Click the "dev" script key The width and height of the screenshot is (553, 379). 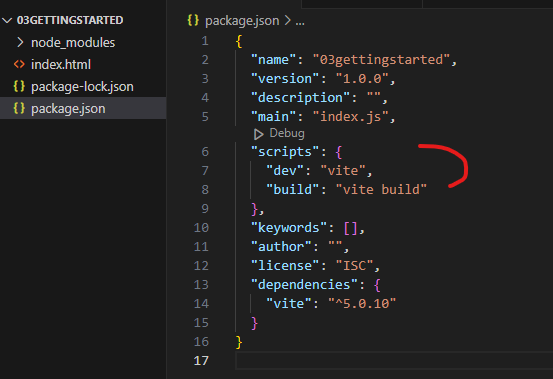(x=285, y=171)
